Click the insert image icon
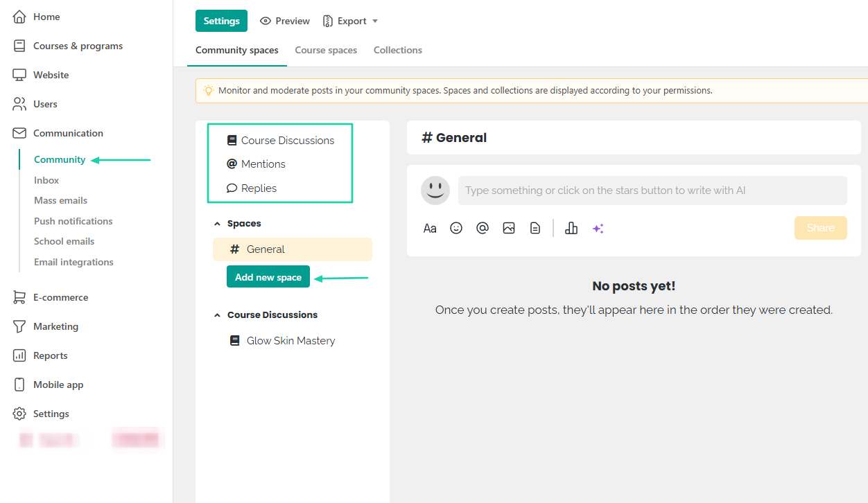This screenshot has height=503, width=868. pos(509,228)
